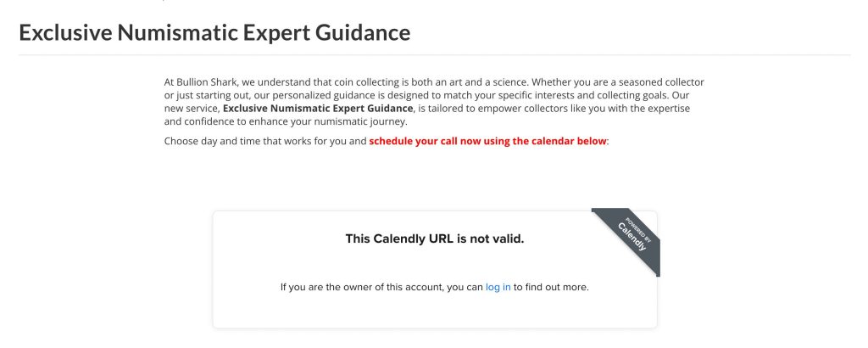This screenshot has width=868, height=348.
Task: Click the "This Calendly URL is not valid." message
Action: [435, 239]
